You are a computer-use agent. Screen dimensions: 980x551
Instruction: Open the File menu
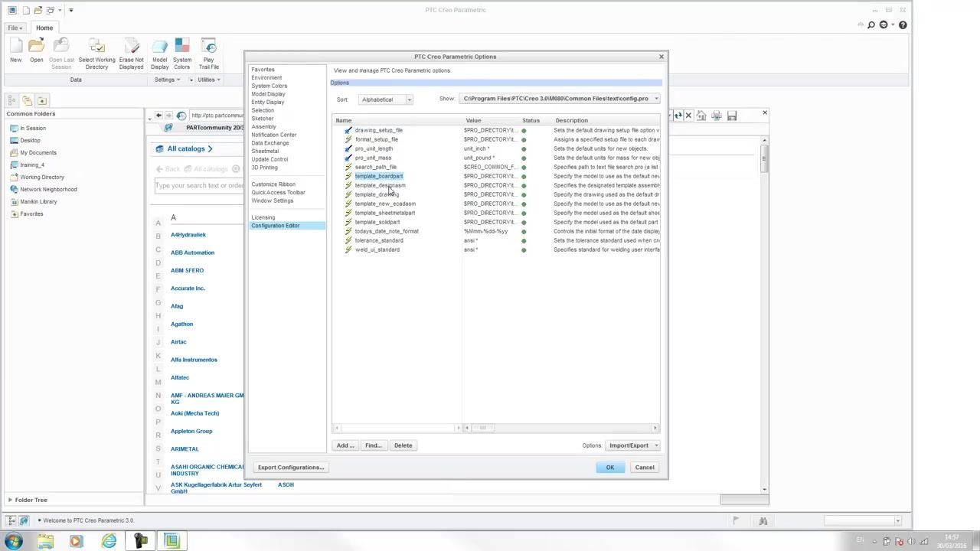coord(15,28)
